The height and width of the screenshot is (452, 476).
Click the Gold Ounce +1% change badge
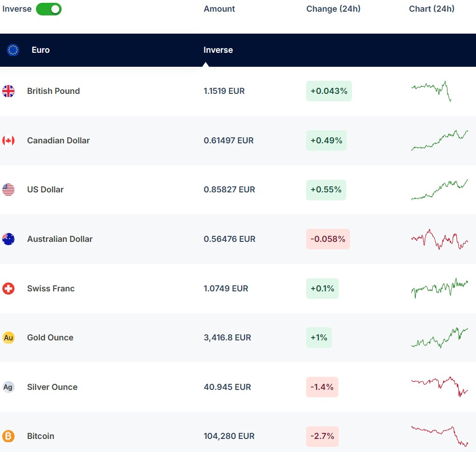coord(319,338)
